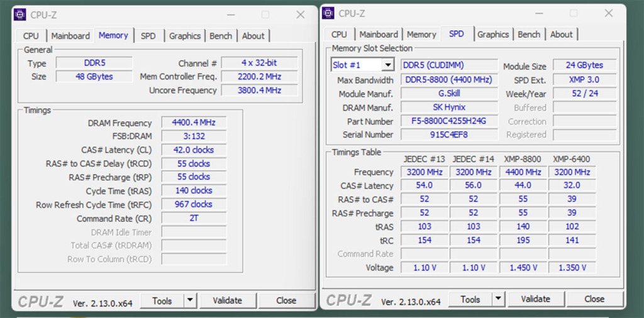Click the 915C4EF8 serial number
Screen dimensions: 644x318
449,134
